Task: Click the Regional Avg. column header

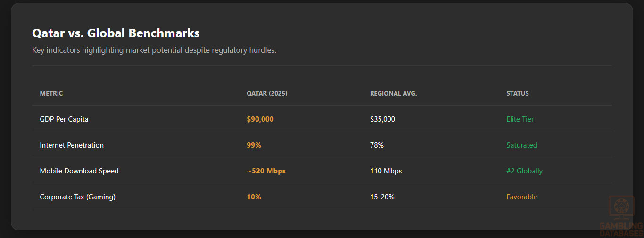Action: (x=393, y=93)
